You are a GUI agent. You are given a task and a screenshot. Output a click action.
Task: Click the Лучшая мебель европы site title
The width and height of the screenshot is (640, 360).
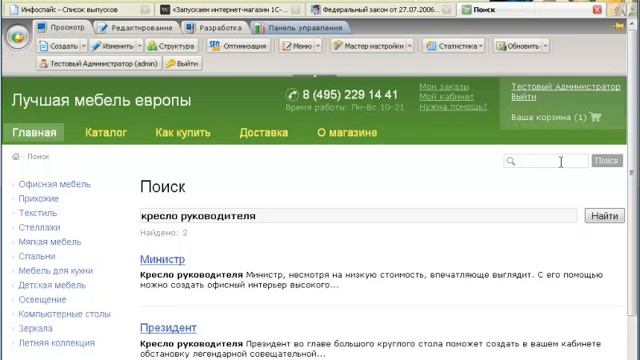tap(101, 100)
